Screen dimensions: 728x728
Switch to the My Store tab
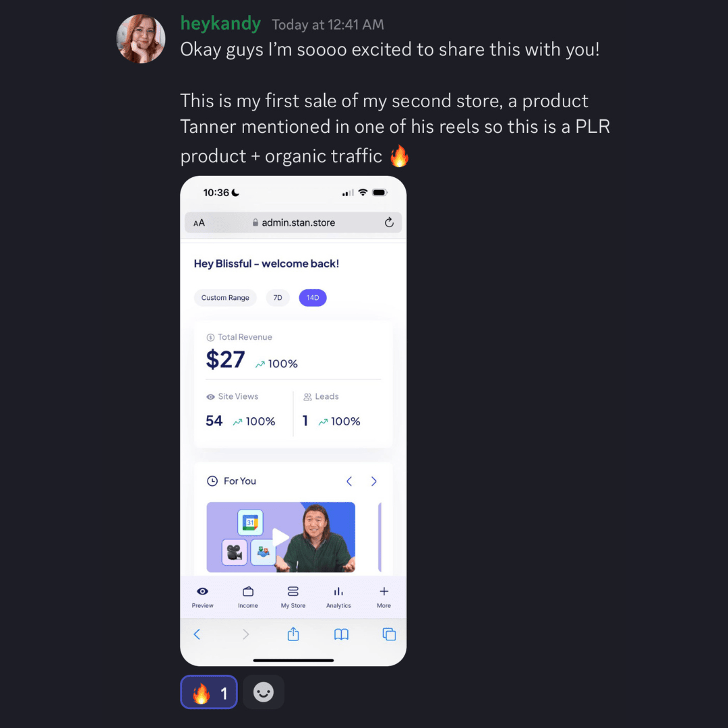coord(293,597)
